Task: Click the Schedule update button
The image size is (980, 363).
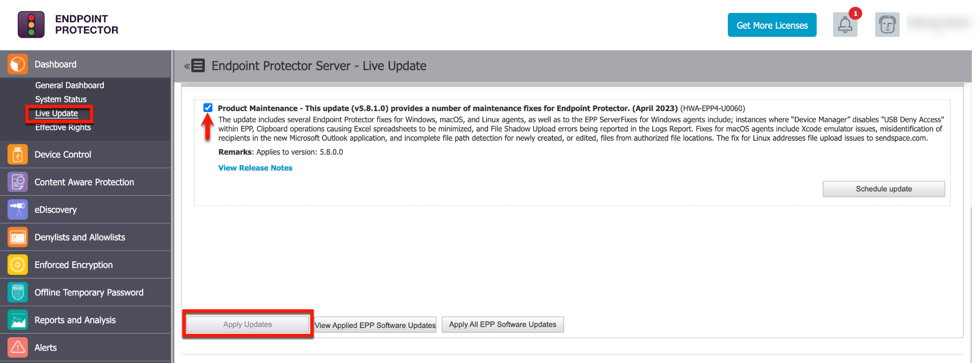Action: tap(884, 189)
